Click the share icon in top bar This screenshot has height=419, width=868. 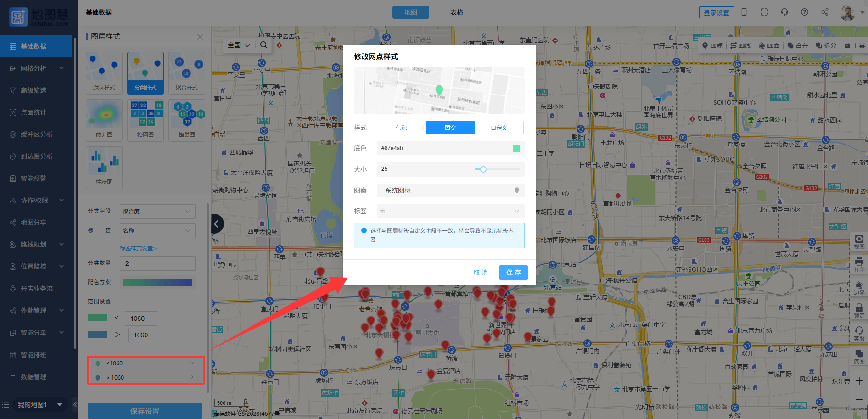825,12
